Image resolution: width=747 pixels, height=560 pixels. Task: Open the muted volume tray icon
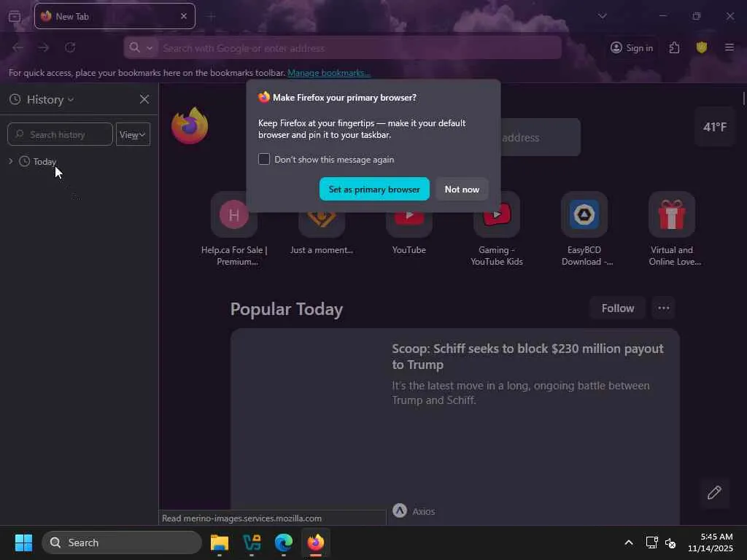(670, 542)
